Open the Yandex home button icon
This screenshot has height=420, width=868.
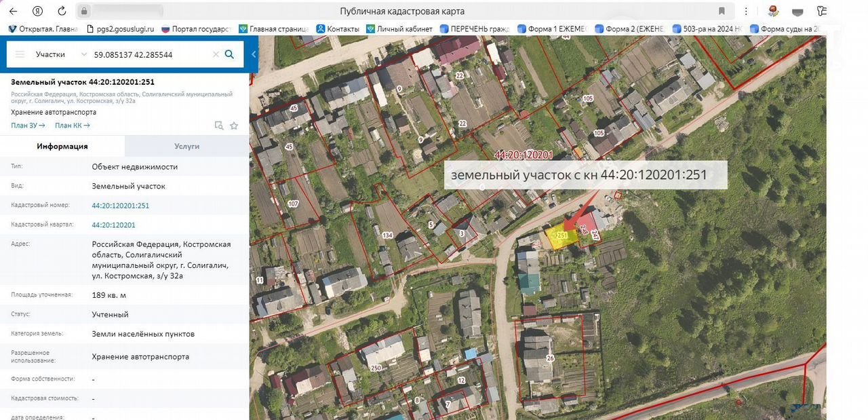[38, 11]
